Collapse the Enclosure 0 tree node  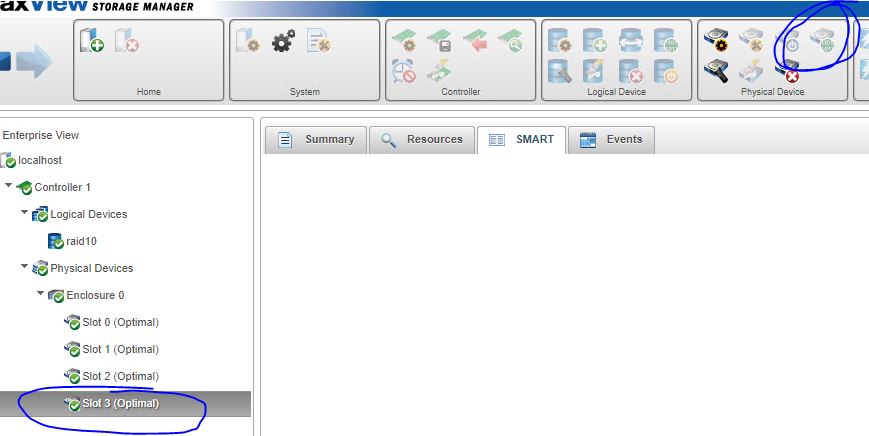[41, 295]
